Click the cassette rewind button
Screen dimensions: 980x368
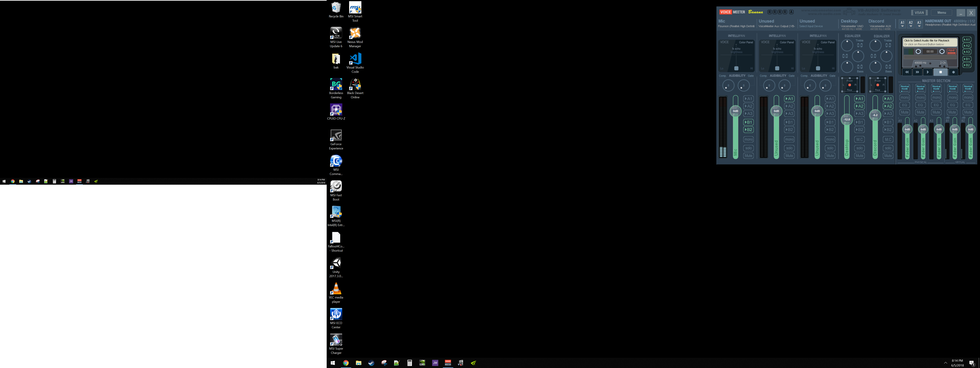point(907,72)
